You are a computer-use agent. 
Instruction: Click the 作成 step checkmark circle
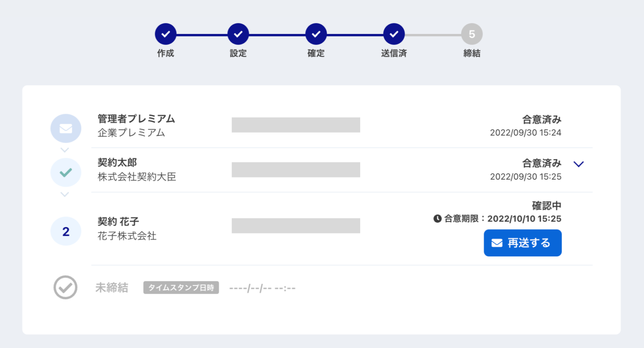click(x=166, y=34)
